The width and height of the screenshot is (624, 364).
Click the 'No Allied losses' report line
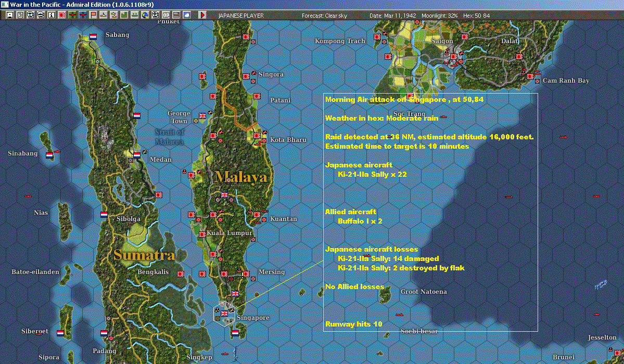coord(354,287)
